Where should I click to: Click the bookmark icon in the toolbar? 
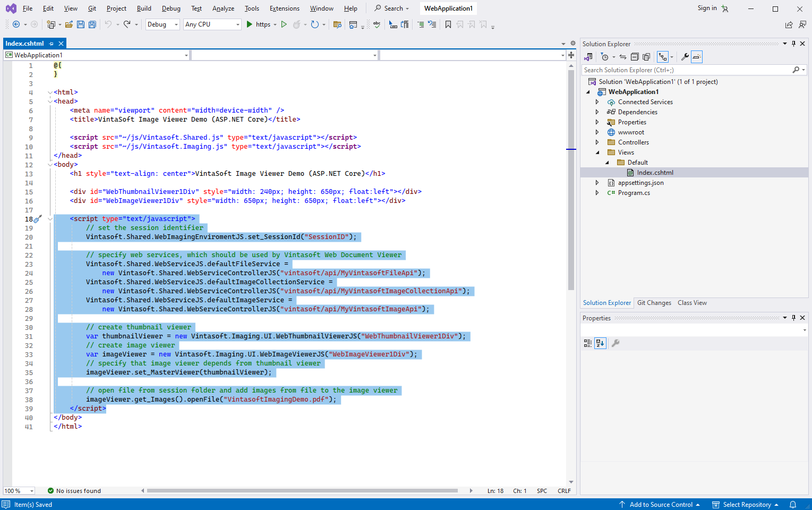(x=448, y=24)
